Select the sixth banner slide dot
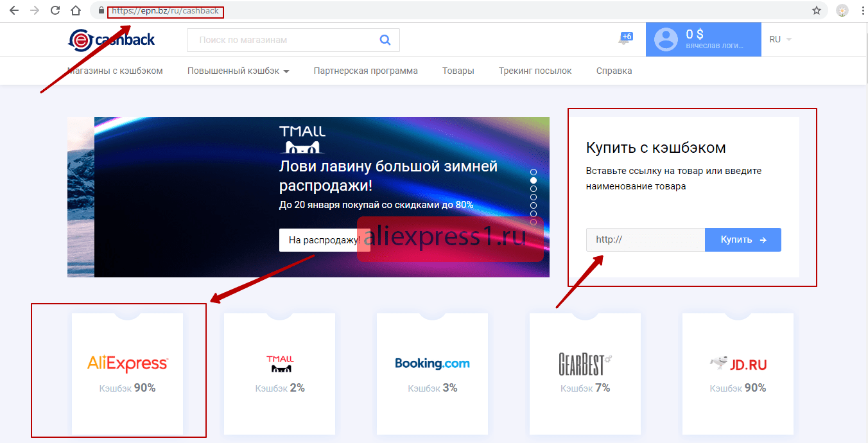 534,214
